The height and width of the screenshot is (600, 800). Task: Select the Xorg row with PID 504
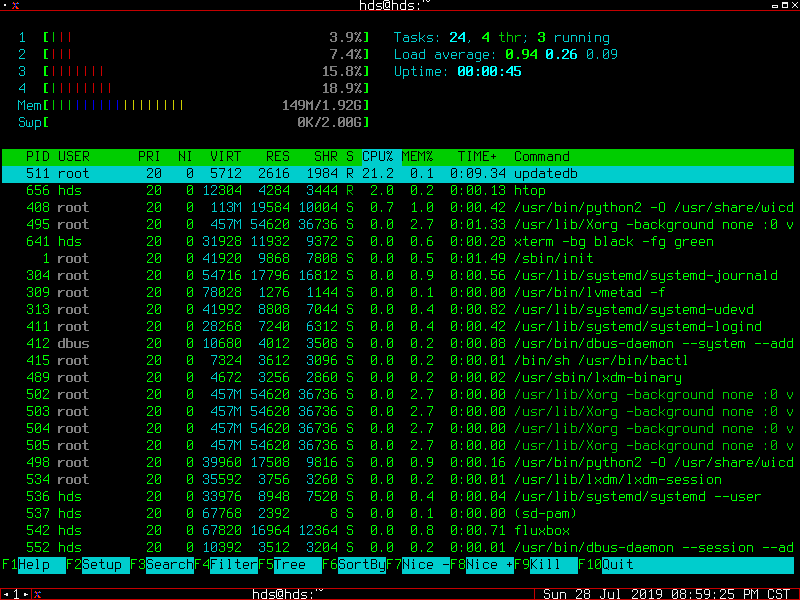[x=398, y=429]
